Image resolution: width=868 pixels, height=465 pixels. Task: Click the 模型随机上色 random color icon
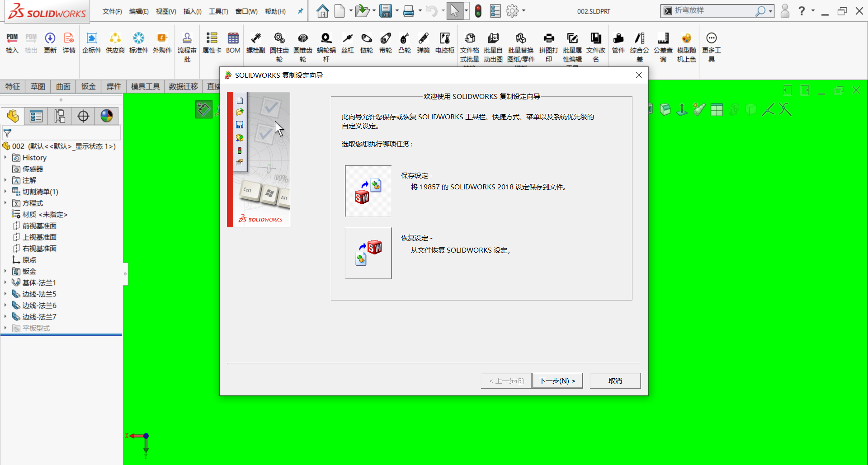687,47
